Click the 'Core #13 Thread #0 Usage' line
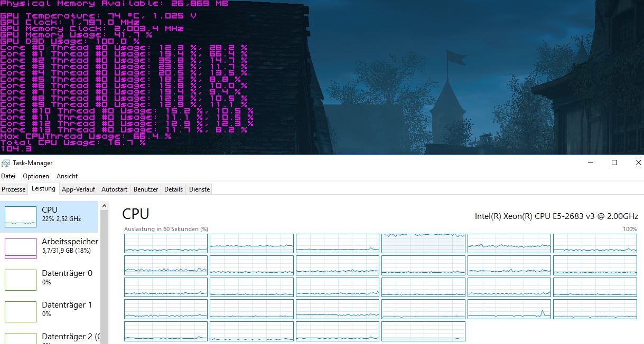This screenshot has width=644, height=344. [124, 130]
